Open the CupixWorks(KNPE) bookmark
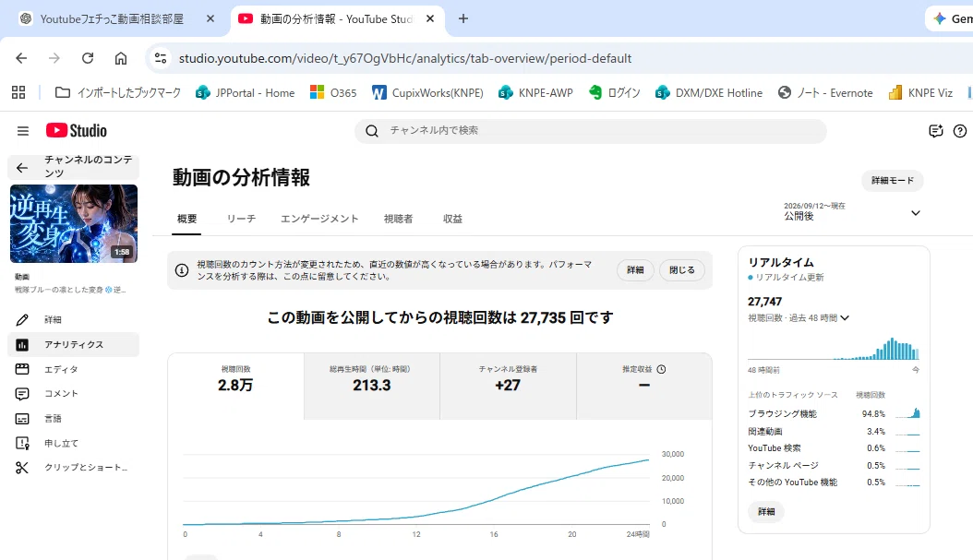The width and height of the screenshot is (973, 560). (x=427, y=93)
